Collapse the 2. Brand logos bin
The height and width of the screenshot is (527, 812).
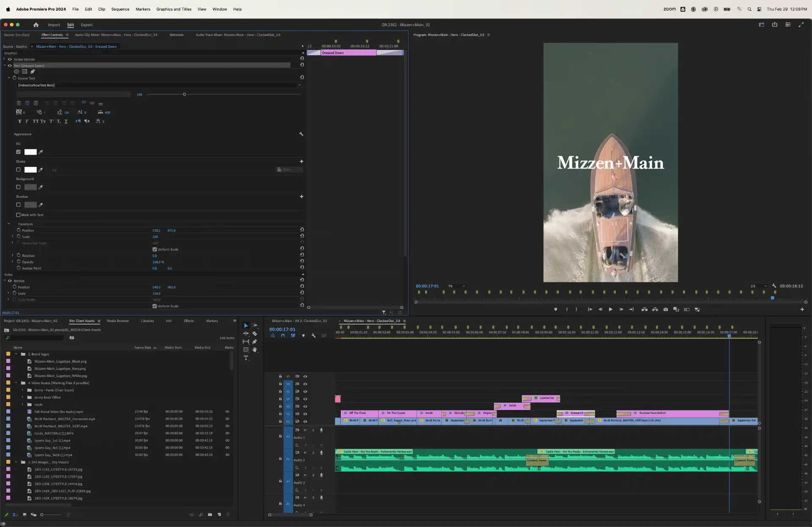click(16, 354)
